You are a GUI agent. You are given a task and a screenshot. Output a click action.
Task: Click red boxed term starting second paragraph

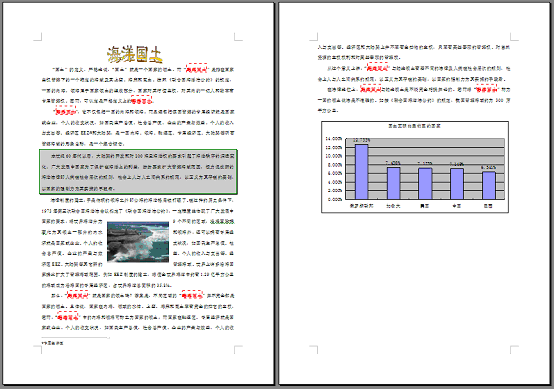(65, 112)
